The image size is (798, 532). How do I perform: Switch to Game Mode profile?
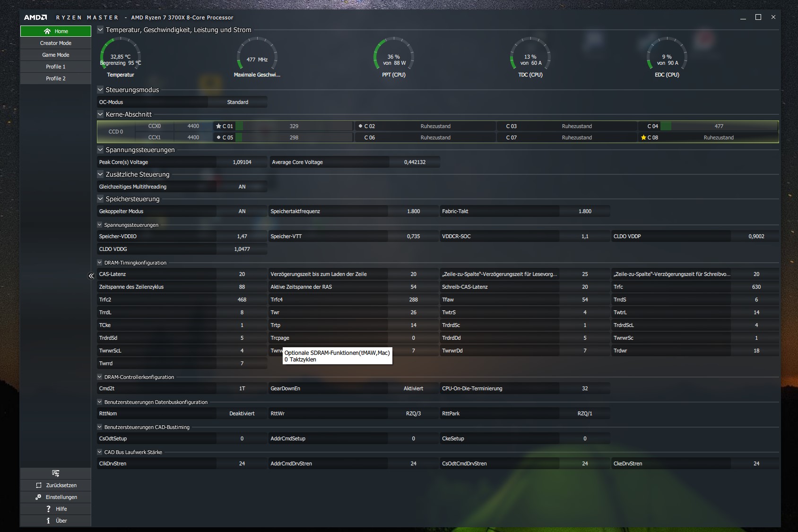click(x=56, y=55)
